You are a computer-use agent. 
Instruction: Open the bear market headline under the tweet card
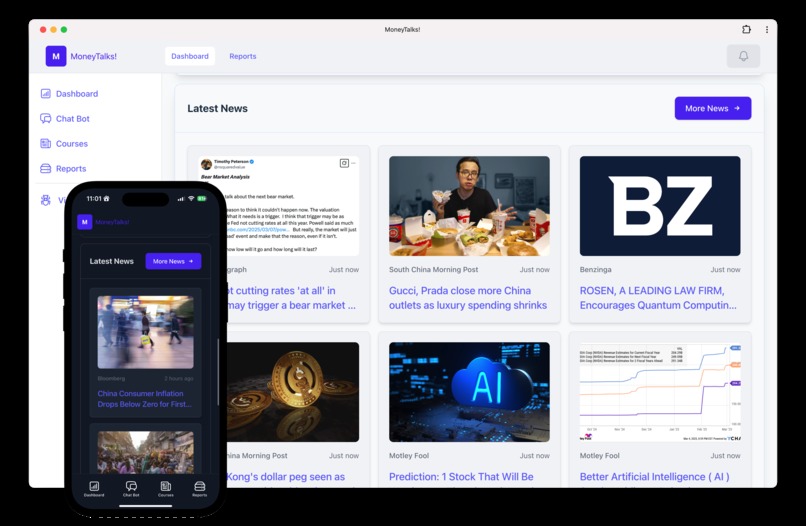tap(290, 298)
